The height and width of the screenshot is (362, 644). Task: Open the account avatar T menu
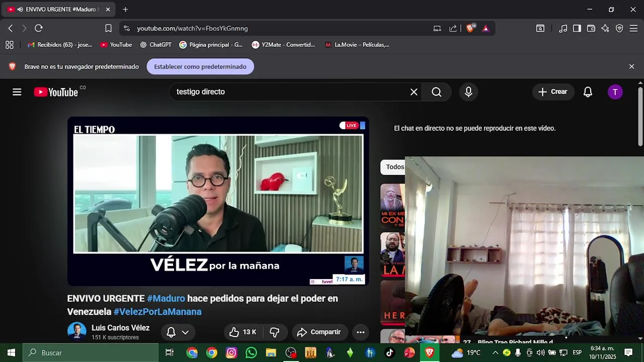[x=615, y=92]
